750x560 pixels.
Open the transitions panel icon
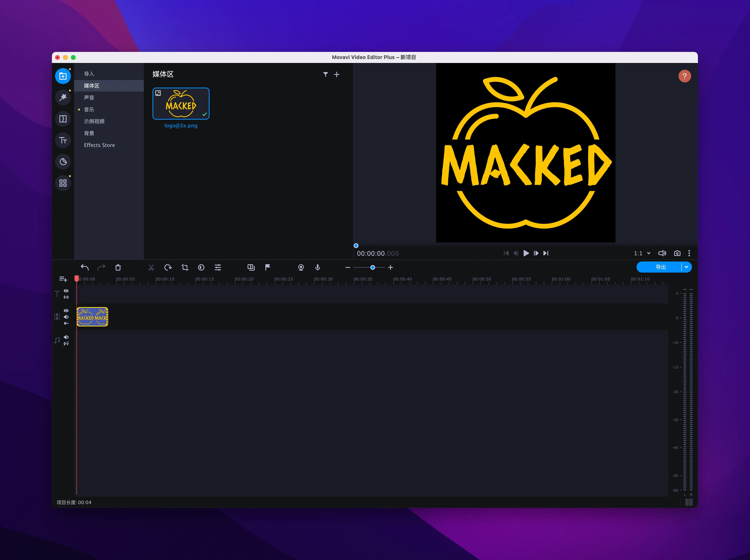point(63,119)
